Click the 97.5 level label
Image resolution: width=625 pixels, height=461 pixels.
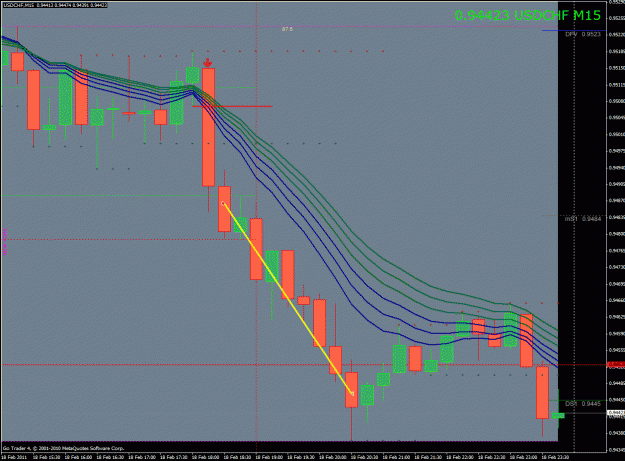coord(287,29)
